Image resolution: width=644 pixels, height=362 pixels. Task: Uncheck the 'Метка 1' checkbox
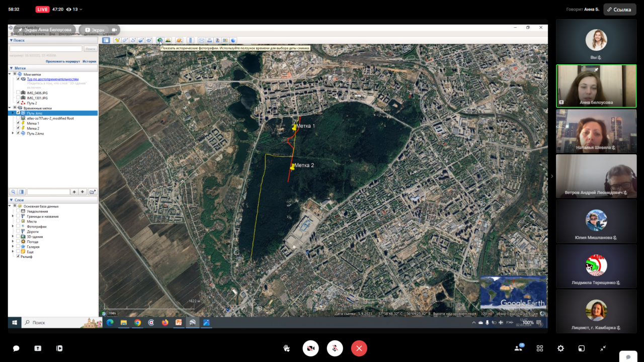(x=18, y=123)
